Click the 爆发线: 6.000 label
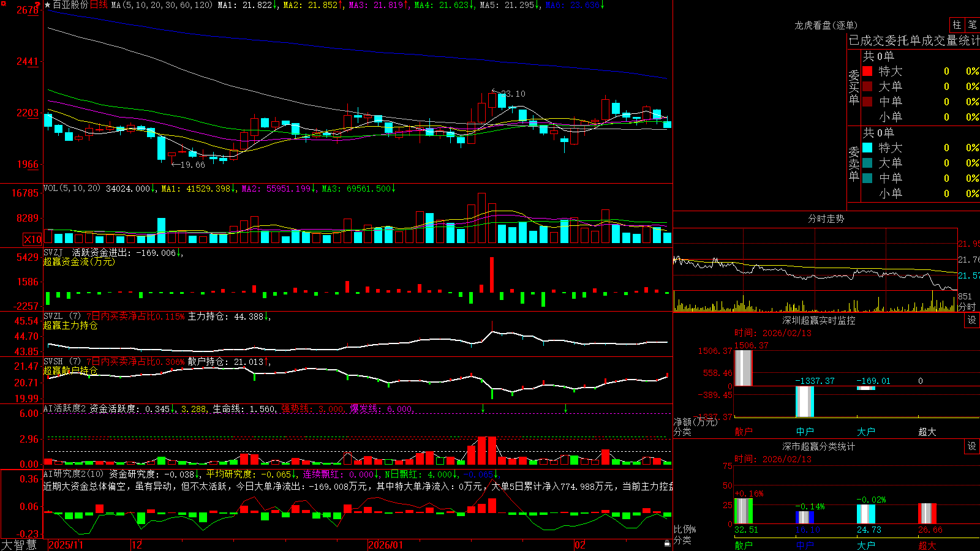Viewport: 980px width, 551px height. pyautogui.click(x=381, y=408)
